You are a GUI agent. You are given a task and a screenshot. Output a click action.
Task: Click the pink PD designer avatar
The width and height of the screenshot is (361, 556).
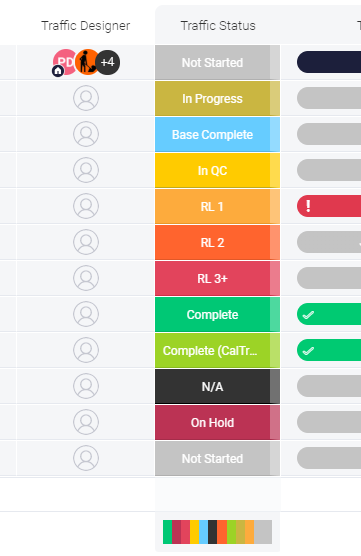pos(64,62)
